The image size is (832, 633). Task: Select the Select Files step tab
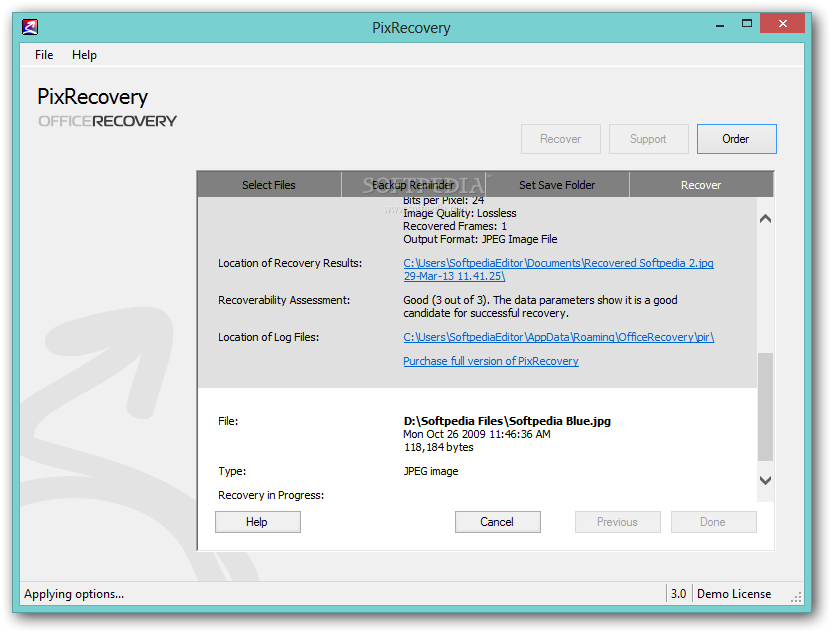[x=269, y=185]
